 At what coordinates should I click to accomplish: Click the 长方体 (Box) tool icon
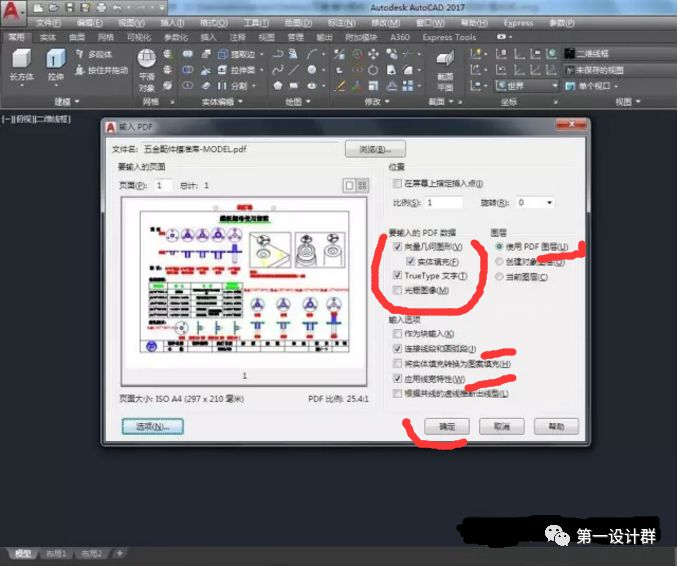click(21, 59)
